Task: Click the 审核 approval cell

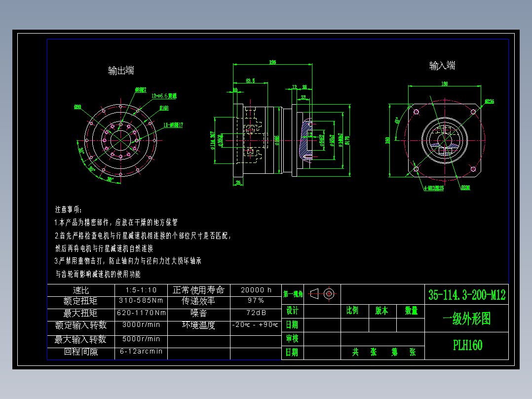Action: click(x=292, y=339)
